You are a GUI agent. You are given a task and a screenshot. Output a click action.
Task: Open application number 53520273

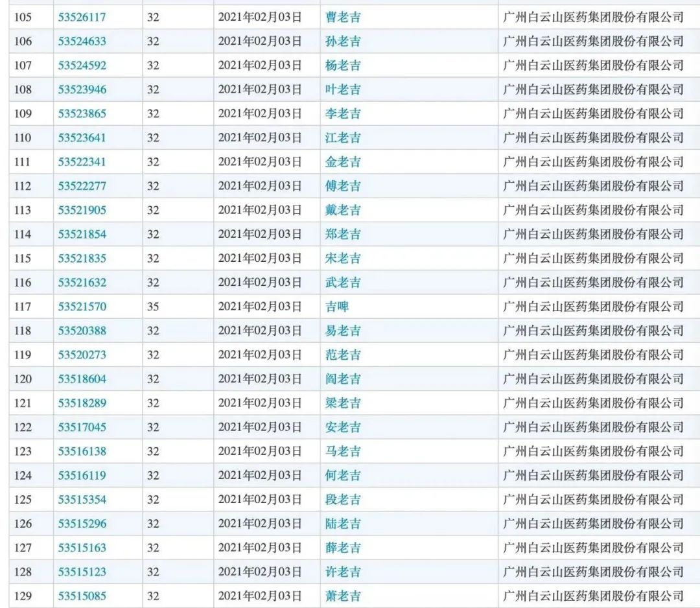[x=82, y=355]
